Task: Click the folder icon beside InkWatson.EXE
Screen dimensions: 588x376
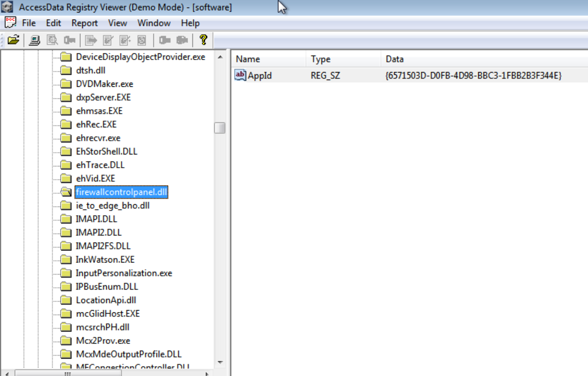Action: 66,260
